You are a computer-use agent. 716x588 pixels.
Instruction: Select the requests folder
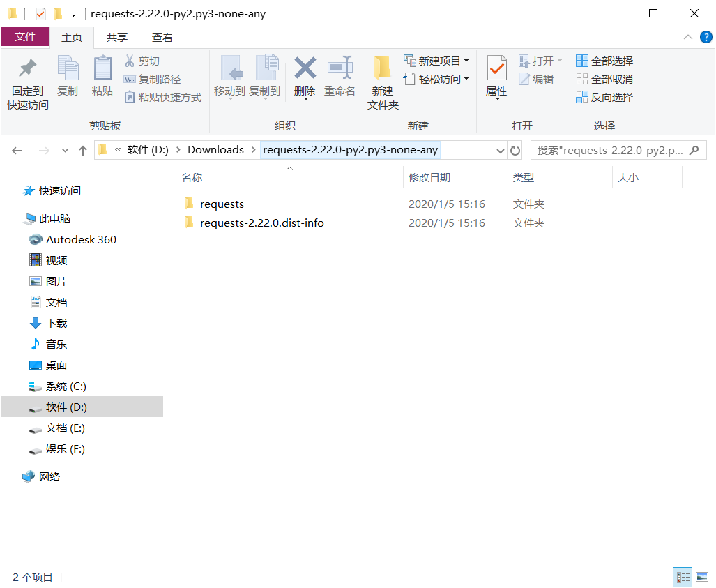click(222, 204)
